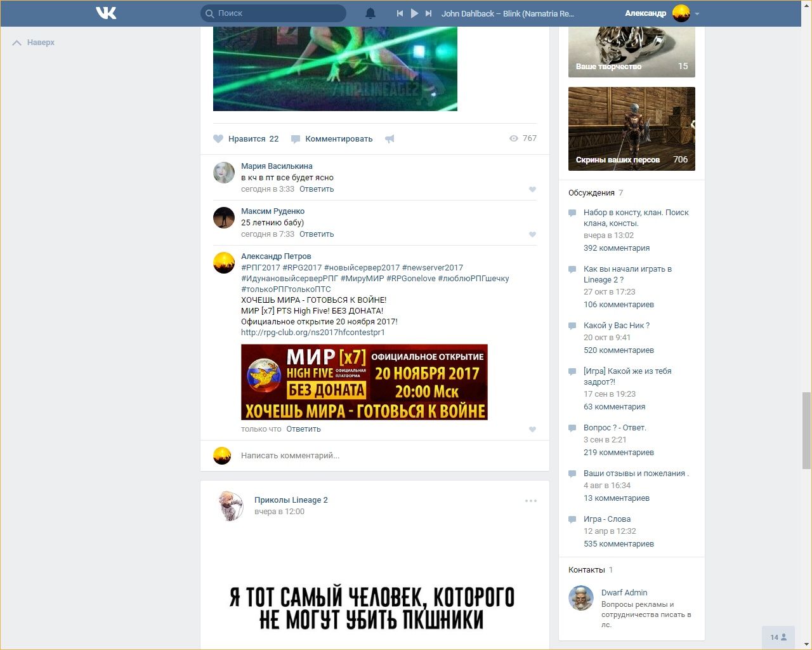This screenshot has width=812, height=650.
Task: Open notifications bell
Action: click(x=370, y=13)
